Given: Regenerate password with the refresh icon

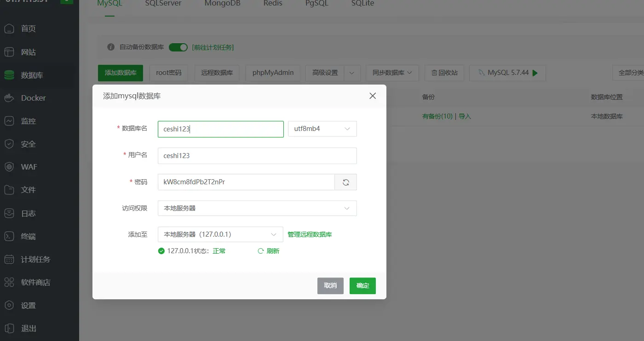Looking at the screenshot, I should tap(346, 182).
